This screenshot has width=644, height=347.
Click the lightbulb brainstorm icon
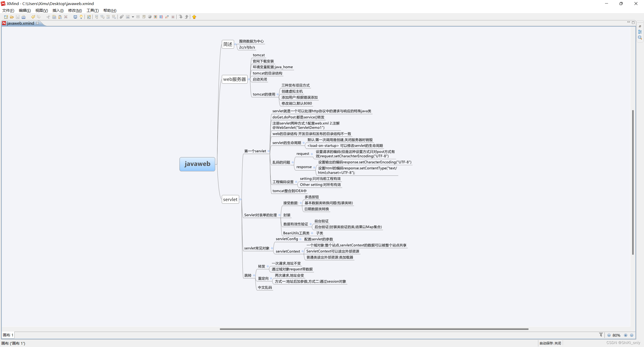pos(81,17)
